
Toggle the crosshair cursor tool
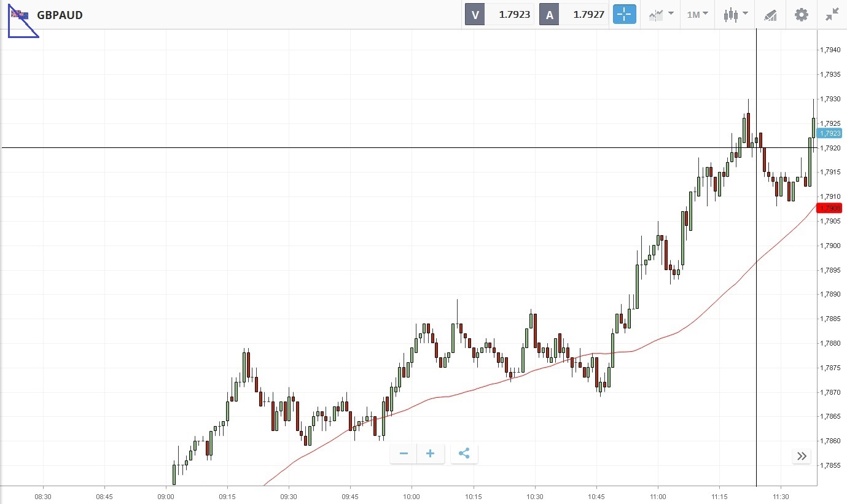pos(624,15)
